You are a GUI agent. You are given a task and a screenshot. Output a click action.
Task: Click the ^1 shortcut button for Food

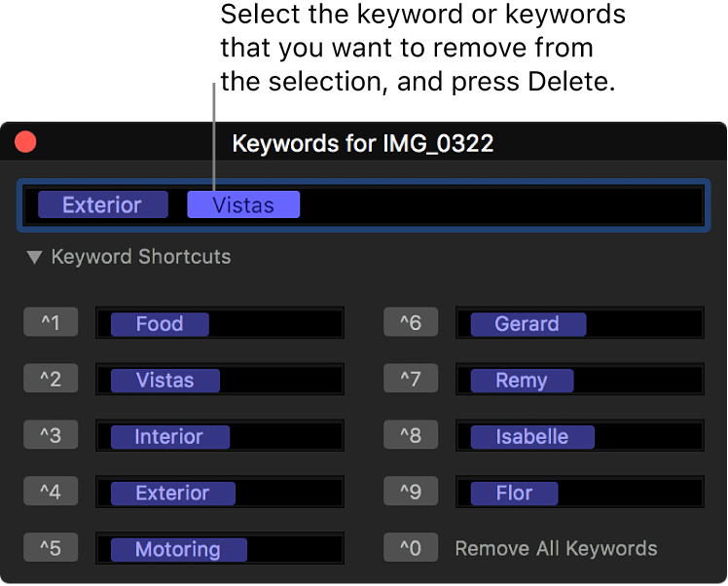pyautogui.click(x=50, y=323)
